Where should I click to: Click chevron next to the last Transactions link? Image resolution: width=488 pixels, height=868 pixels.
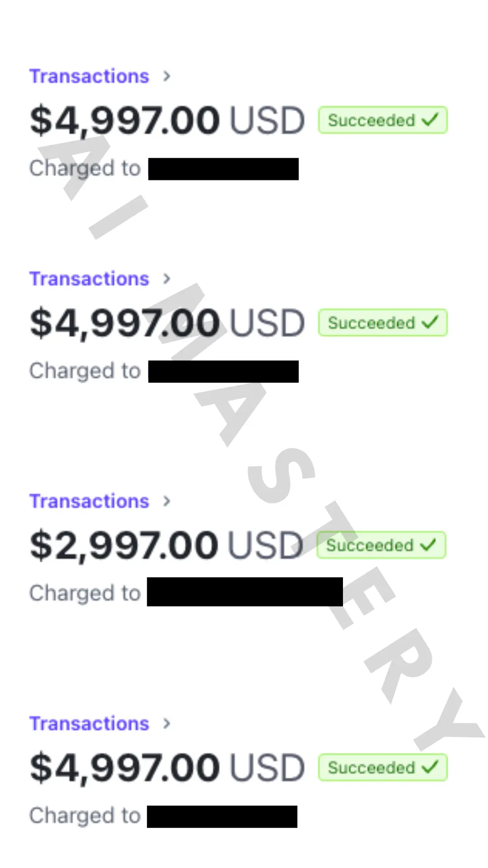[167, 724]
